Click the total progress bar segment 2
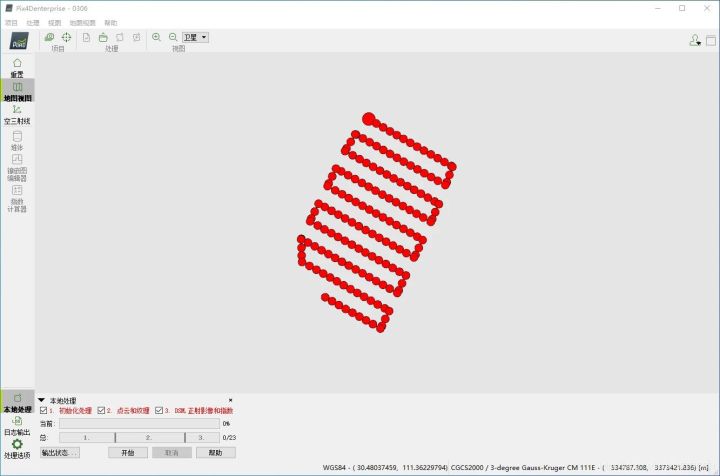This screenshot has height=476, width=720. point(149,437)
